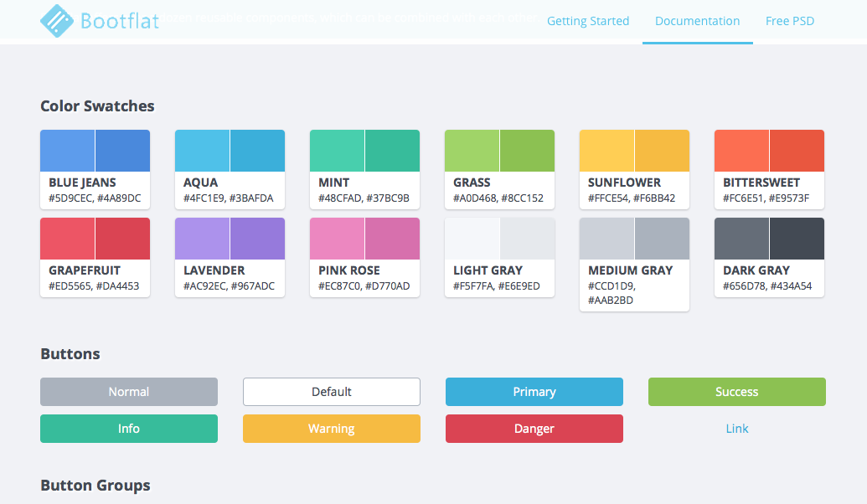The width and height of the screenshot is (867, 504).
Task: Click the LIGHT GRAY swatch name
Action: click(488, 270)
